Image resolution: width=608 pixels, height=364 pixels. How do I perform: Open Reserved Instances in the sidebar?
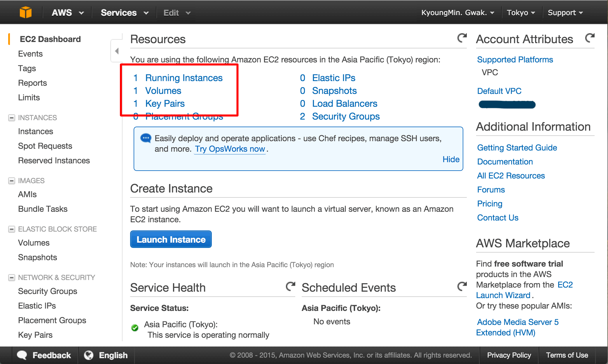[x=54, y=160]
